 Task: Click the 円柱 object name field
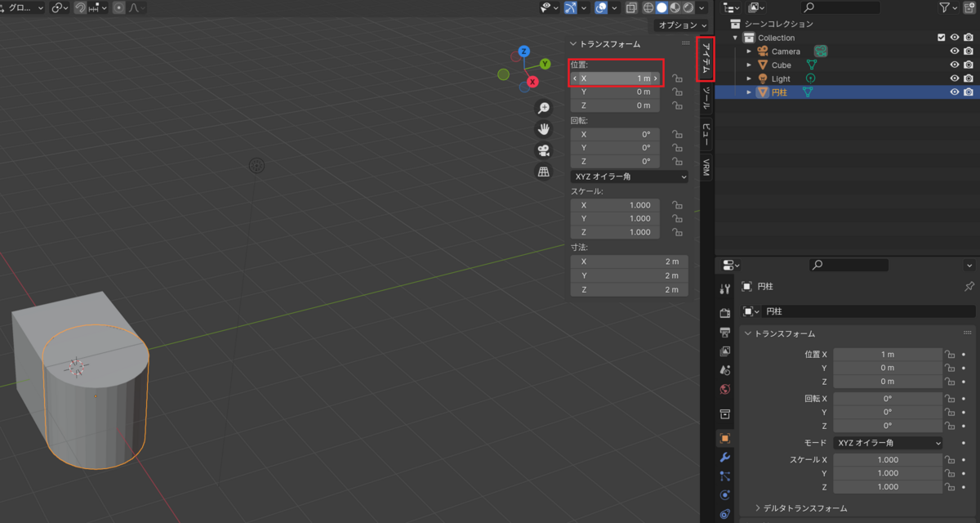869,311
